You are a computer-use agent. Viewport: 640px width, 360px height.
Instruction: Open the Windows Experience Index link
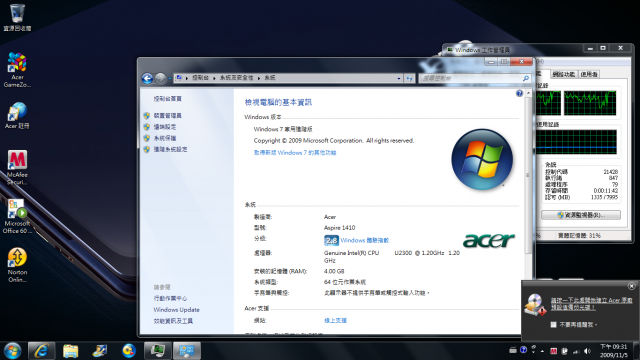364,240
